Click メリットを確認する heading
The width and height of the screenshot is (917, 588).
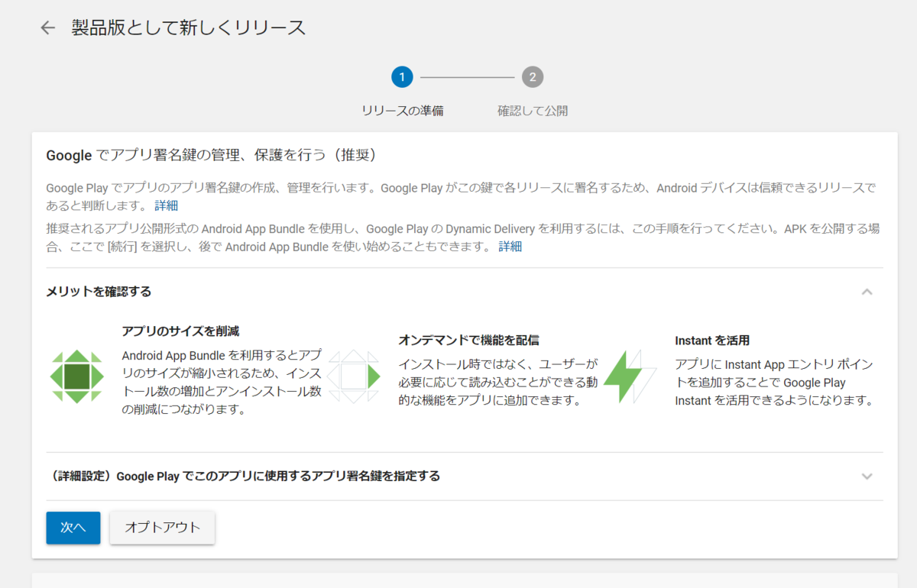coord(99,292)
